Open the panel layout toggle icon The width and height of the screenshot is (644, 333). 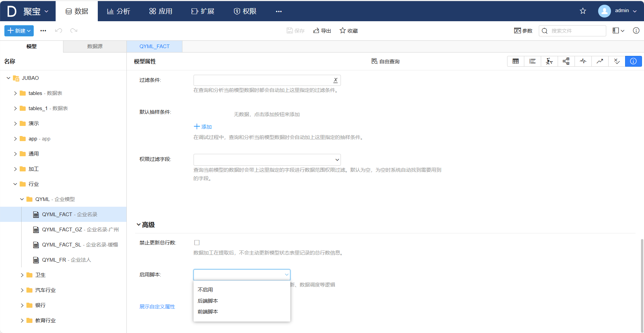click(618, 31)
